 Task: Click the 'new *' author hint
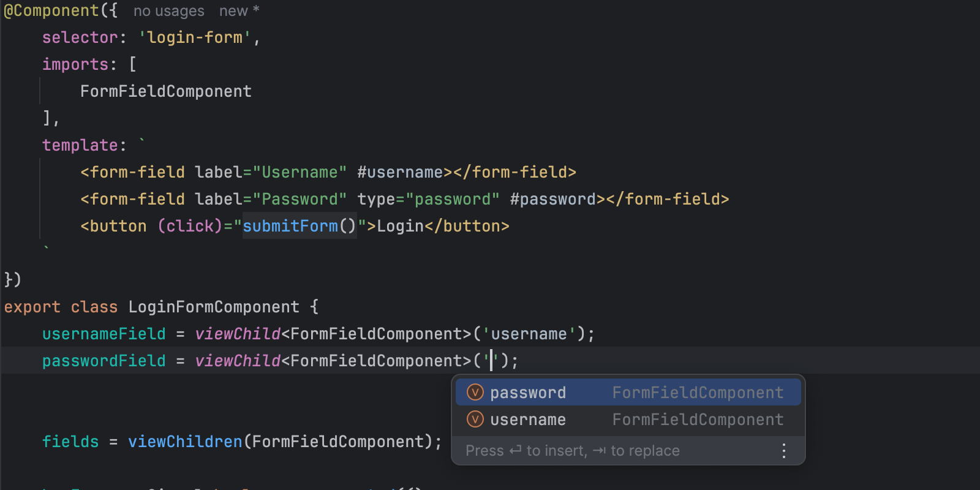[239, 11]
